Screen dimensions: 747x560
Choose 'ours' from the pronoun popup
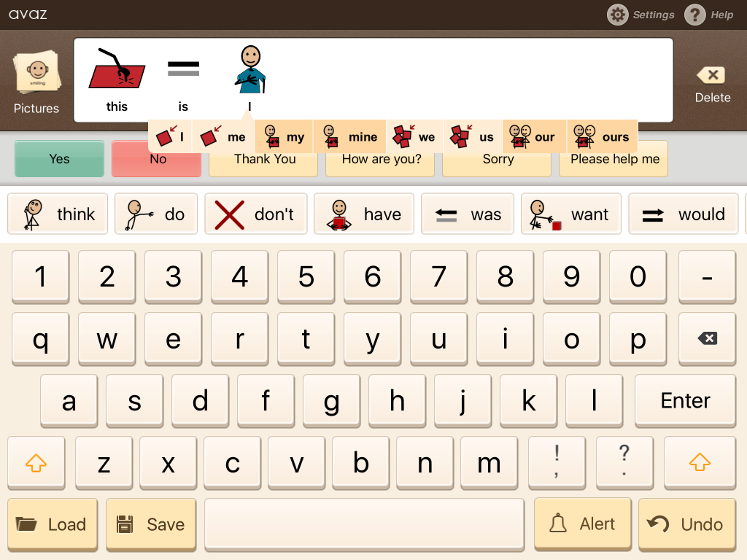602,136
